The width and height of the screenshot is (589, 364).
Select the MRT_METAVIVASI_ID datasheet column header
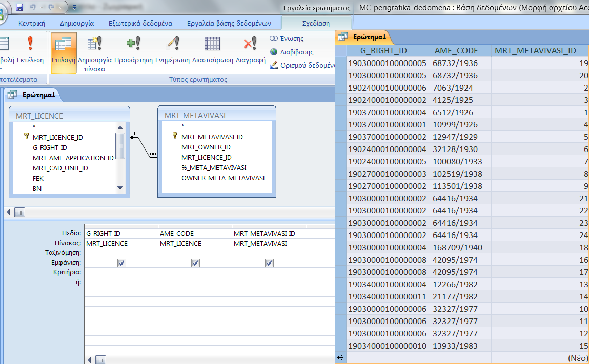point(540,51)
